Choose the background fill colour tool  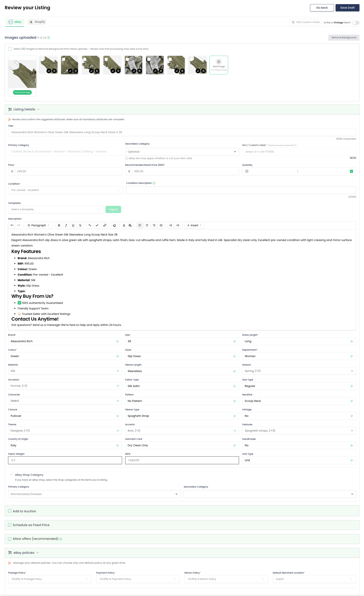coord(130,225)
